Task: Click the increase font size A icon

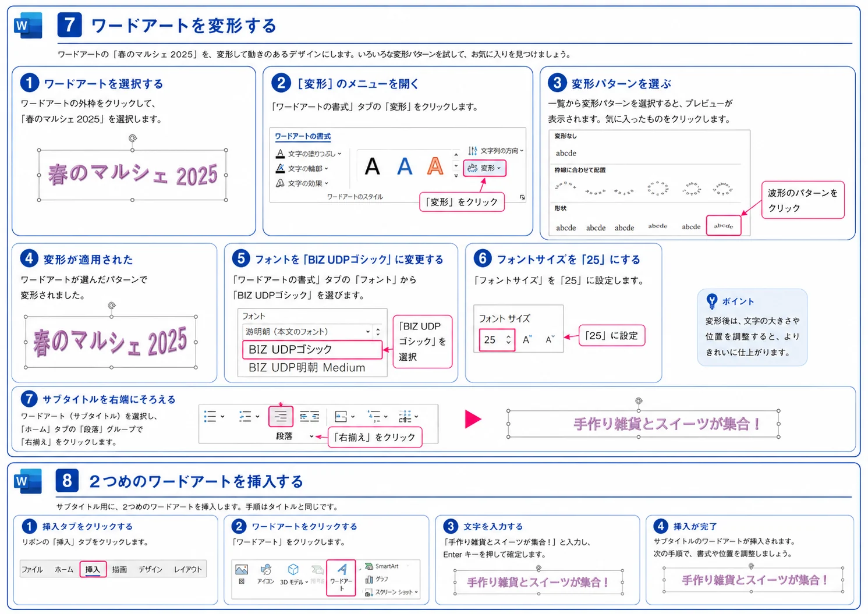Action: point(527,339)
